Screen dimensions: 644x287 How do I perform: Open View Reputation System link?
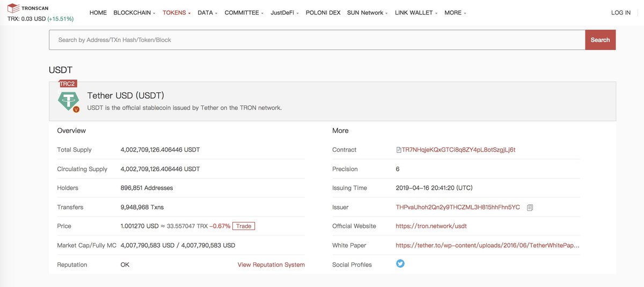tap(271, 264)
